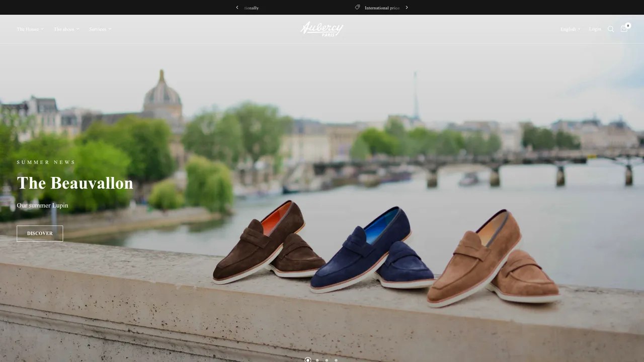
Task: Open the search icon in header
Action: pyautogui.click(x=611, y=29)
